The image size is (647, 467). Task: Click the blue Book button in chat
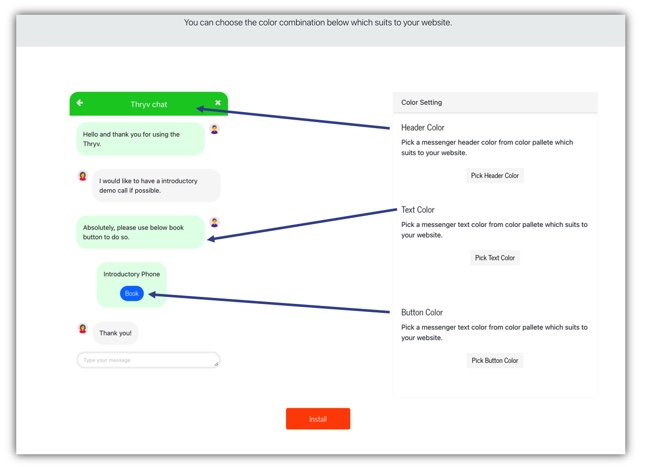(x=132, y=293)
